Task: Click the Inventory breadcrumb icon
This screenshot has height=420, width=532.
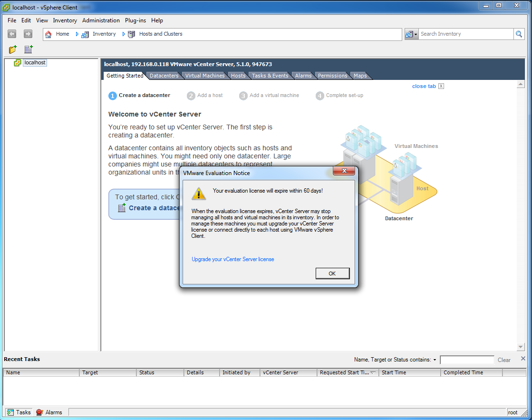Action: click(x=85, y=34)
